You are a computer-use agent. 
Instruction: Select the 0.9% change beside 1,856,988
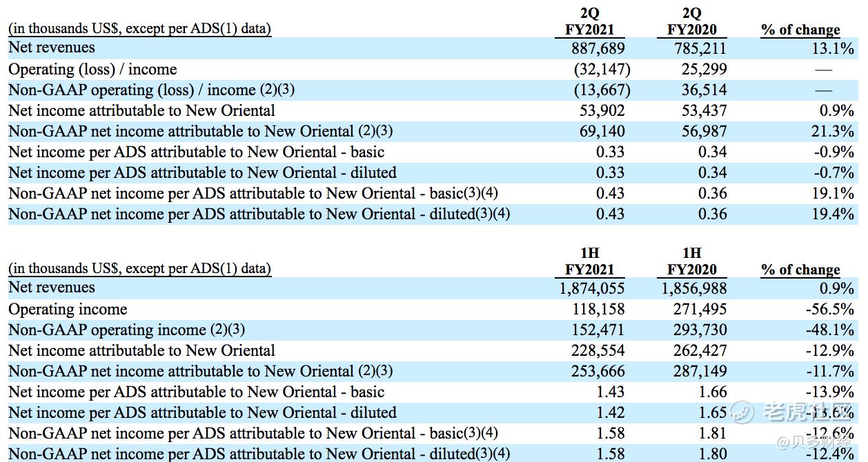pos(838,288)
